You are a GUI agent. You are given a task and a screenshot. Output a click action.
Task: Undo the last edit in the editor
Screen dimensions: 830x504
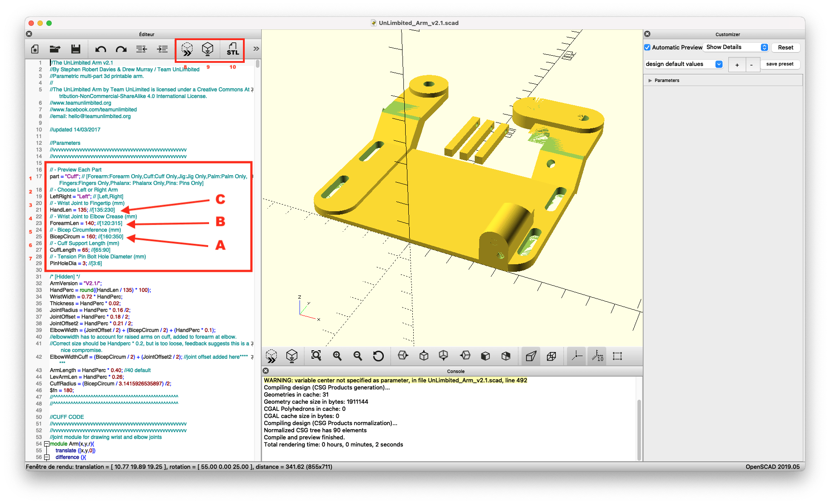pyautogui.click(x=101, y=49)
